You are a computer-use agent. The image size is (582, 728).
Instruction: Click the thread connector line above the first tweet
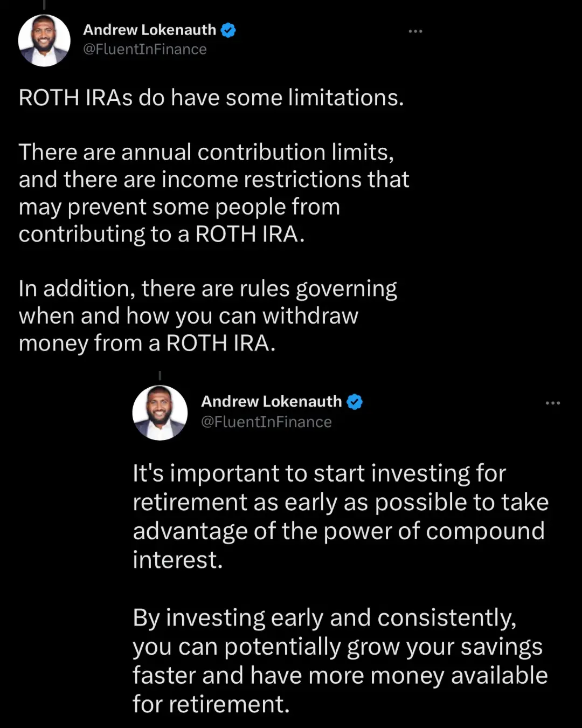[44, 4]
